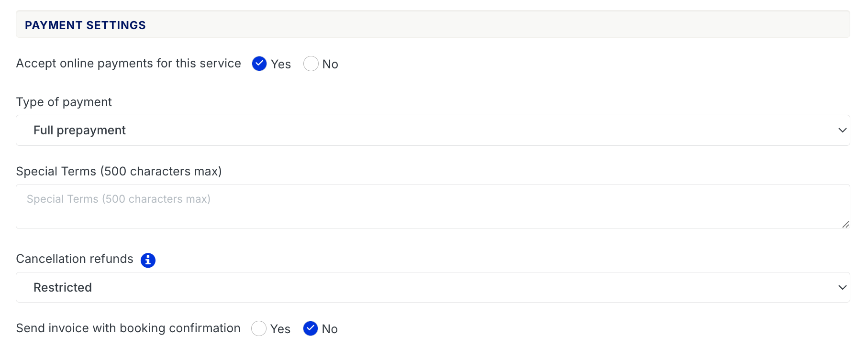The image size is (868, 348).
Task: Click the chevron arrow beside Restricted
Action: click(x=842, y=287)
